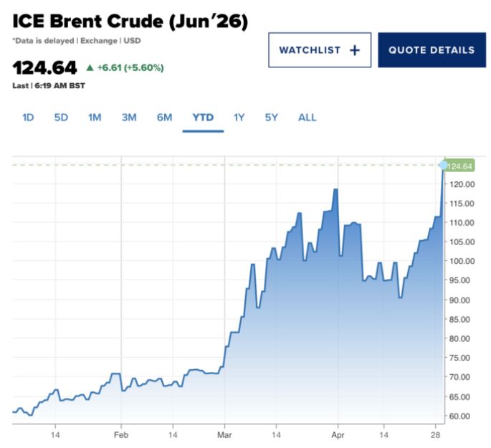Select the 5Y time range tab
This screenshot has height=448, width=491.
point(271,118)
